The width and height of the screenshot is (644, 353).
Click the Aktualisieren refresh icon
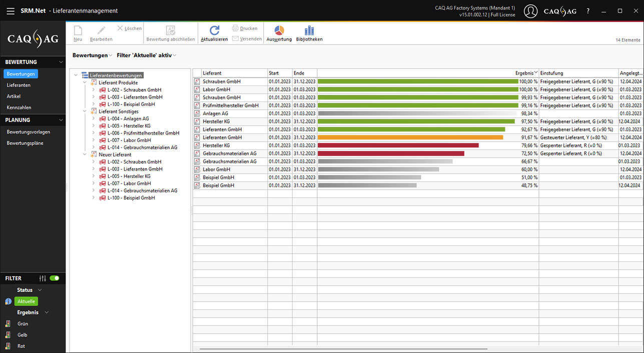[214, 31]
